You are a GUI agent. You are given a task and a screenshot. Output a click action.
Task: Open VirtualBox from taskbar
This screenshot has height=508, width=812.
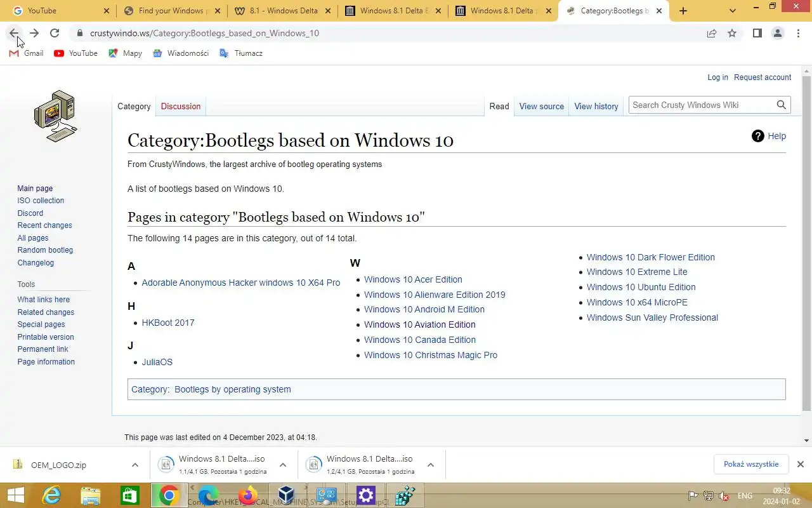point(287,496)
